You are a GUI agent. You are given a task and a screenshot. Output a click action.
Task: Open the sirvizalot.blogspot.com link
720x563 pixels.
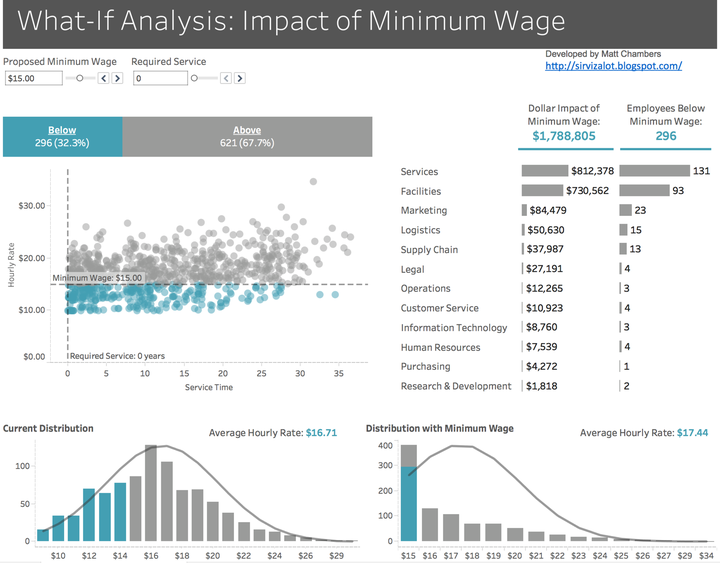[x=613, y=66]
